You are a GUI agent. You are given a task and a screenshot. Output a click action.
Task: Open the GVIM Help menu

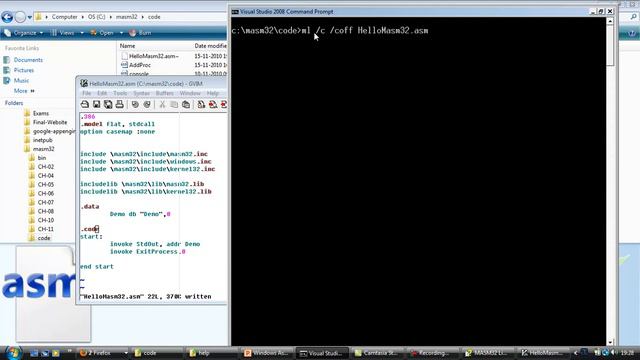(x=213, y=93)
